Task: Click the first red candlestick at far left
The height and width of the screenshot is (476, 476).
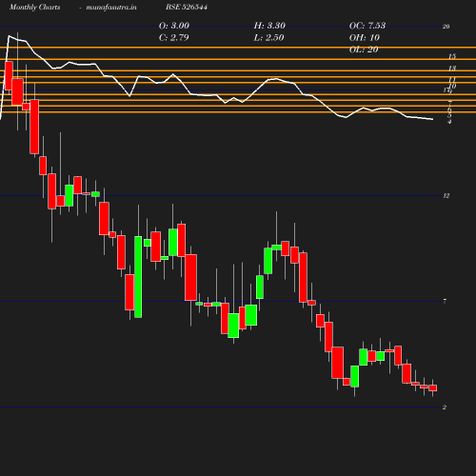Action: click(x=9, y=75)
